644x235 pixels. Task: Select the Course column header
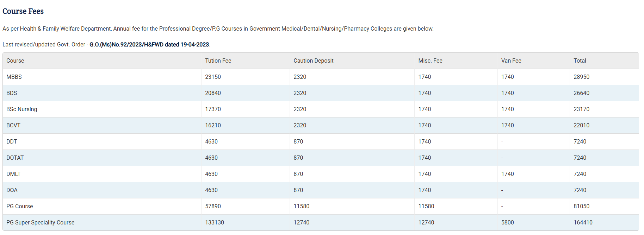tap(15, 61)
